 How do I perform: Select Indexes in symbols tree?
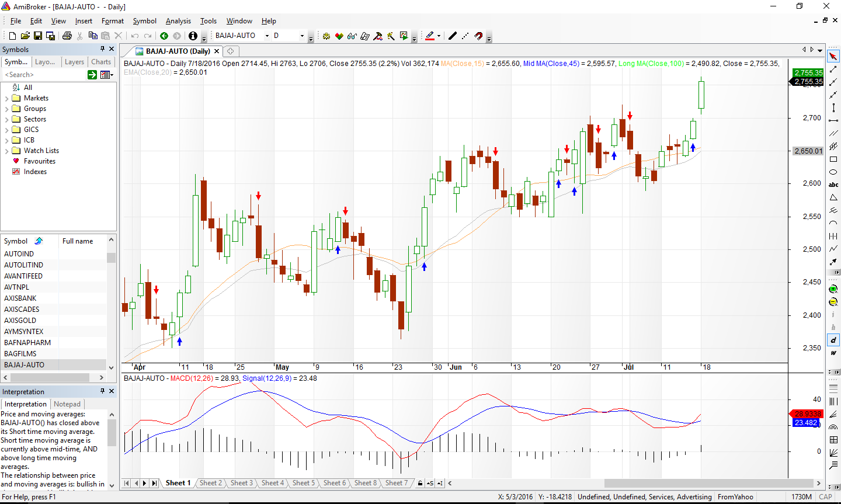35,172
